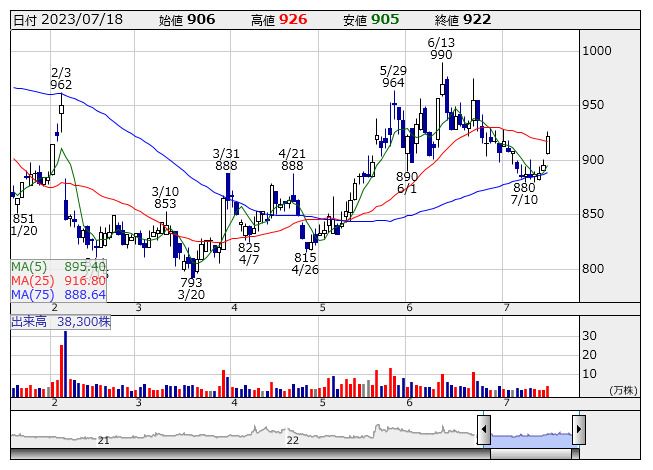Click the 1000 price axis label
The width and height of the screenshot is (653, 470).
click(x=597, y=51)
